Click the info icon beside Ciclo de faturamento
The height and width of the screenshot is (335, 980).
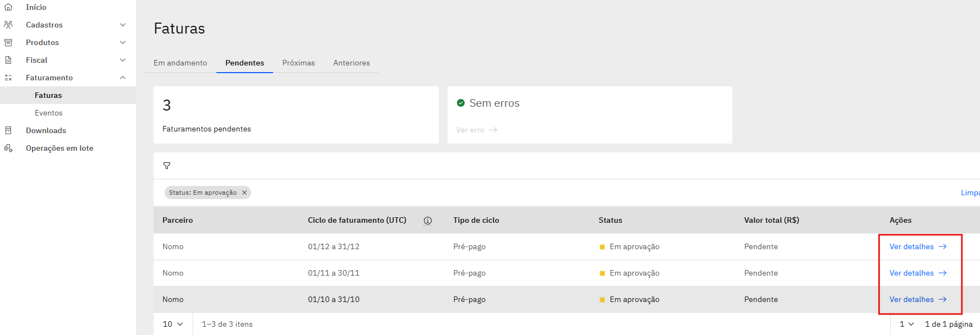point(428,221)
